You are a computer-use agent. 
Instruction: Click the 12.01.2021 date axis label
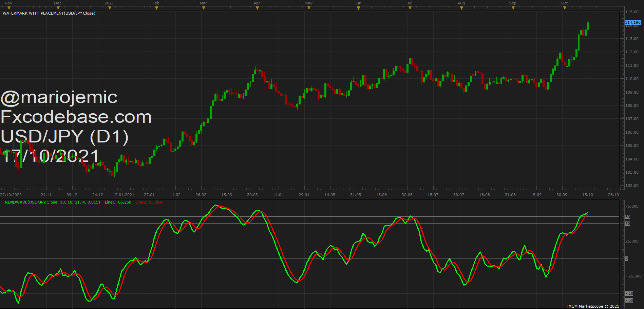tap(124, 195)
